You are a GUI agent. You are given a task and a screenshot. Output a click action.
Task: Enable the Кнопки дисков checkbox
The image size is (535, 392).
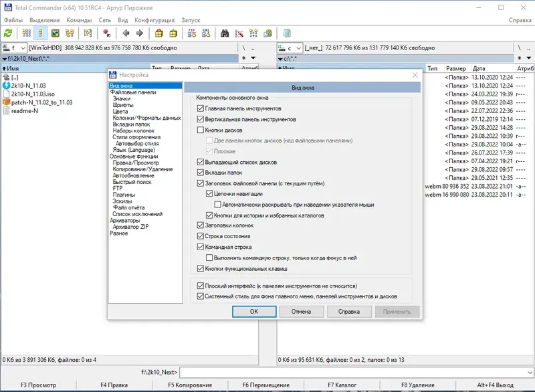point(201,130)
